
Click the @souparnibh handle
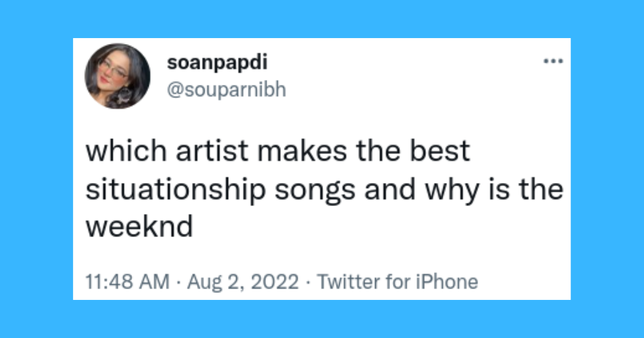tap(226, 90)
